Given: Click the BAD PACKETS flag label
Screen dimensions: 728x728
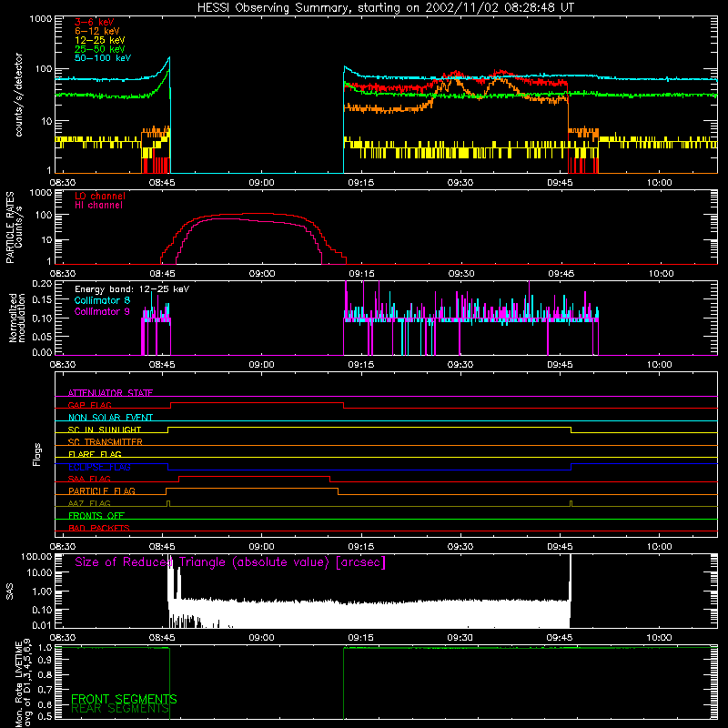Looking at the screenshot, I should pyautogui.click(x=99, y=528).
